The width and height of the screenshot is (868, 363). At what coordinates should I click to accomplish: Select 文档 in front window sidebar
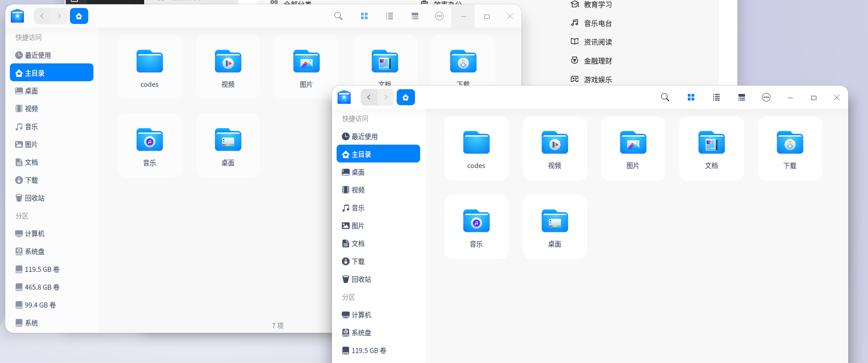point(378,243)
